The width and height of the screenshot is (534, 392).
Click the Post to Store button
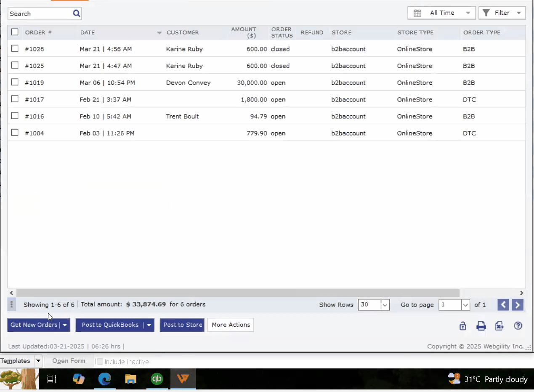(182, 325)
